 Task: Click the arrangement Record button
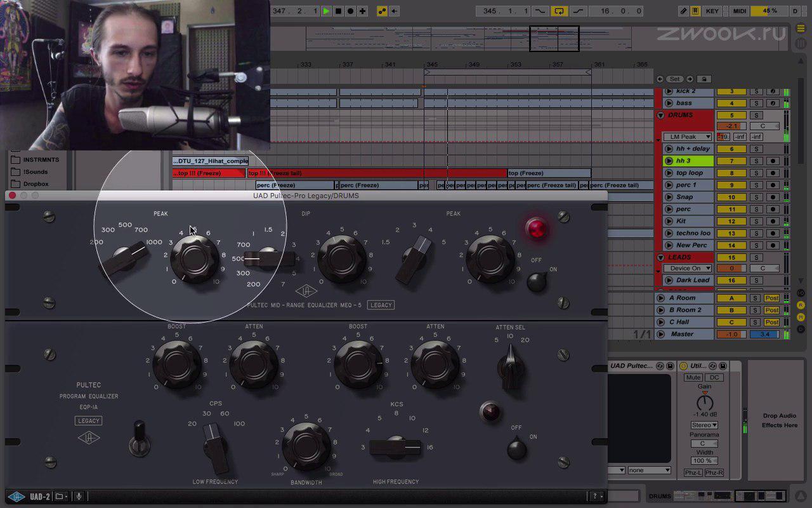[x=350, y=11]
